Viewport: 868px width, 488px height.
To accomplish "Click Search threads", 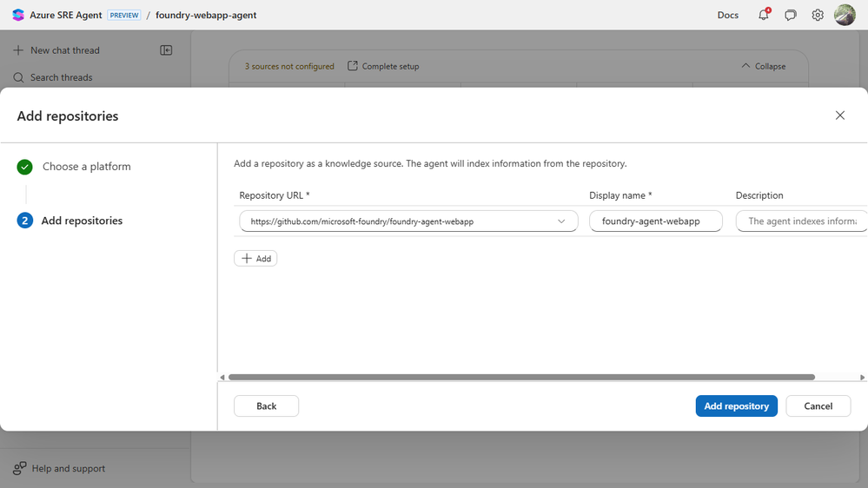I will click(x=53, y=77).
